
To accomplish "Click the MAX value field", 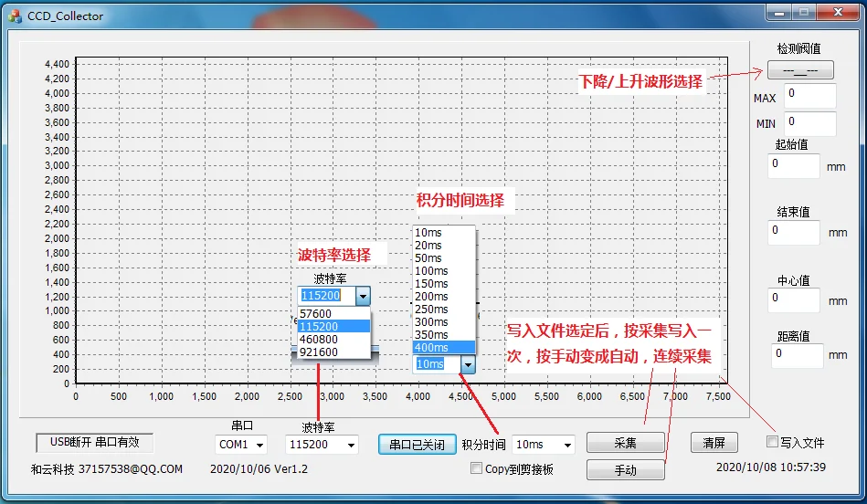I will [x=810, y=96].
